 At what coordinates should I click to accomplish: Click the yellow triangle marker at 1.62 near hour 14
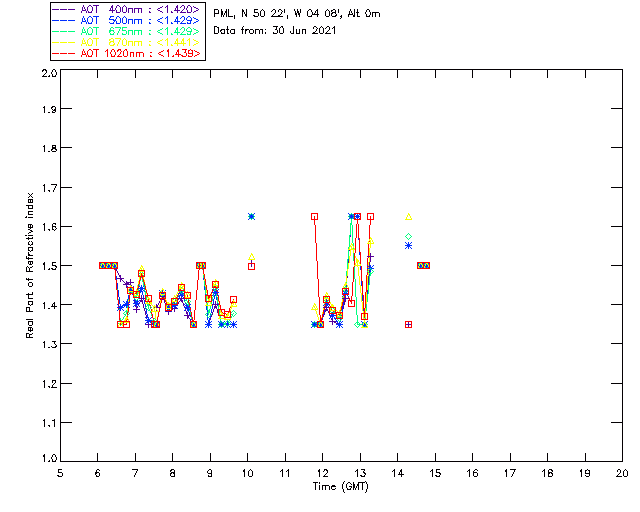click(409, 217)
